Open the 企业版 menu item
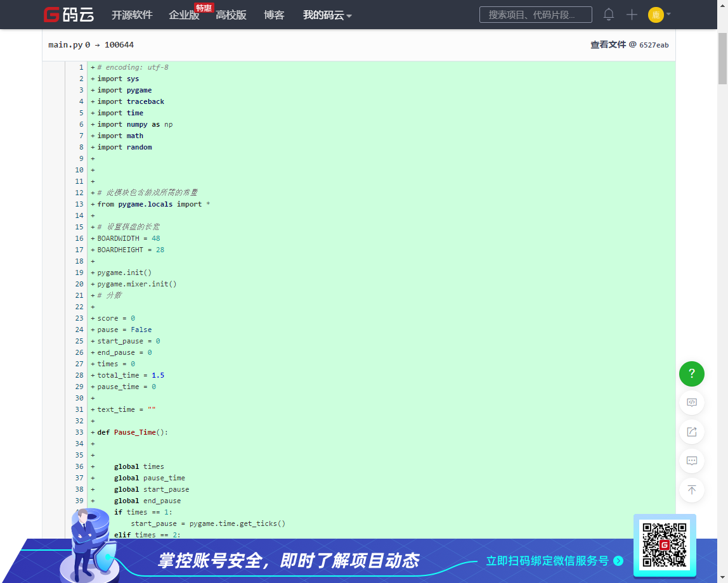728x583 pixels. pyautogui.click(x=184, y=15)
